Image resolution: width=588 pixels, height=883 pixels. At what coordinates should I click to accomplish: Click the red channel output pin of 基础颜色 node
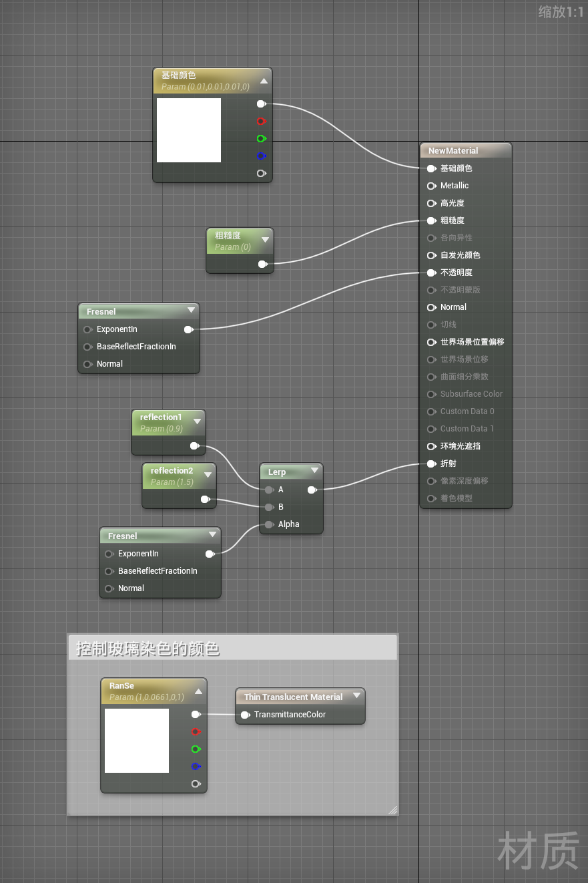pos(262,121)
